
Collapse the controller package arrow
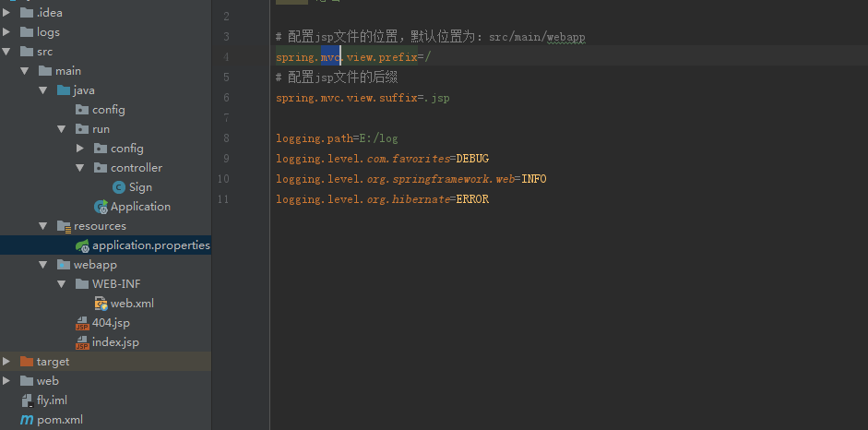pos(80,168)
